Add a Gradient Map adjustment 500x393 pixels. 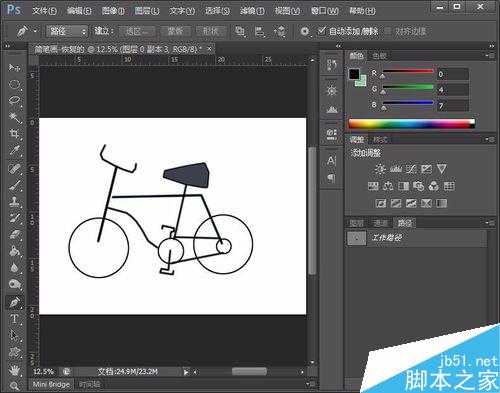click(442, 203)
